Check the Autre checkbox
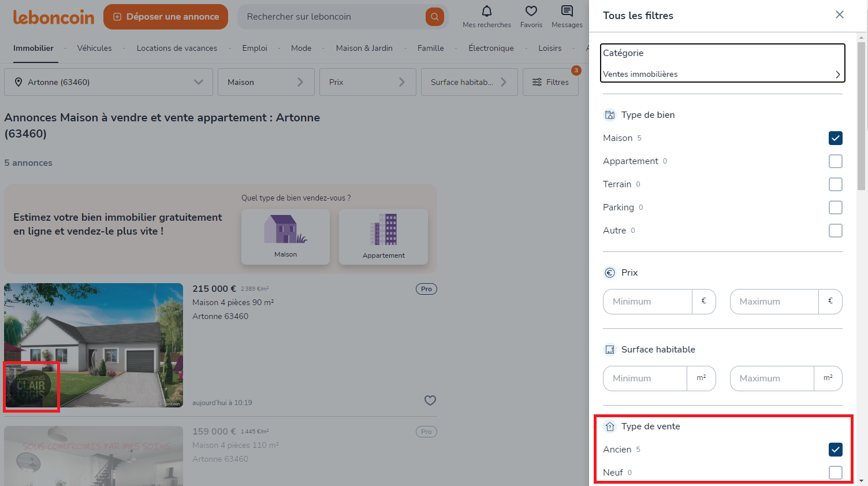Screen dimensions: 868x486 [x=836, y=231]
